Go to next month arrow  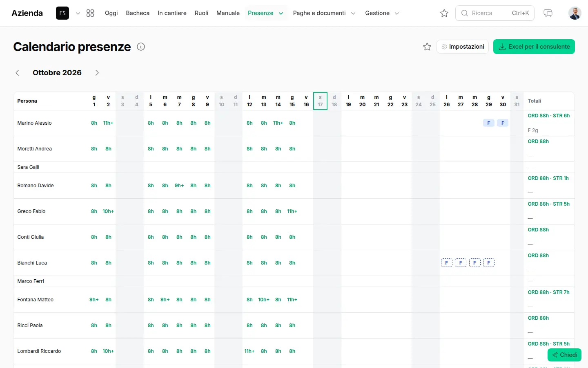tap(97, 73)
